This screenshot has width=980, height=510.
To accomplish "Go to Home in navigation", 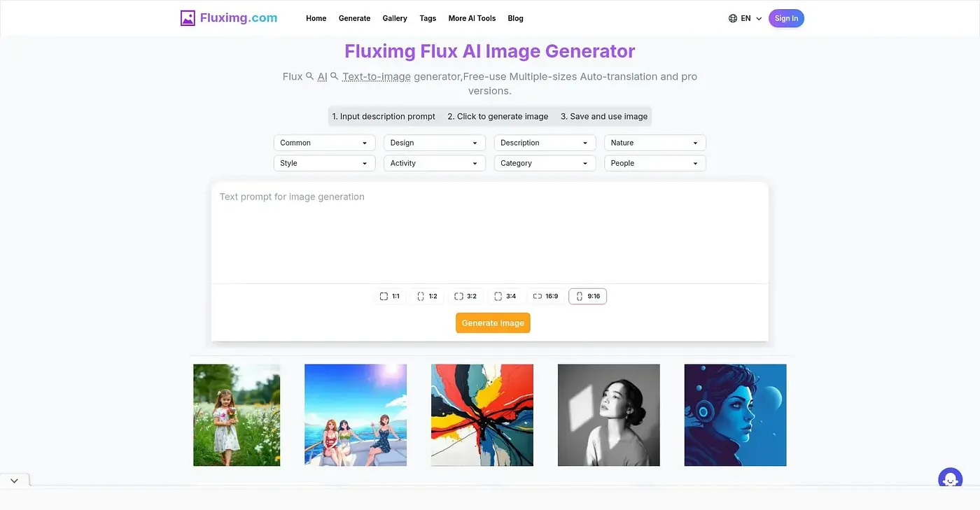I will (x=316, y=18).
